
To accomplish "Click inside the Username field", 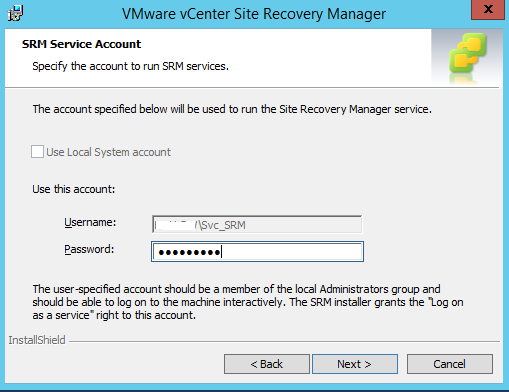I will [x=257, y=225].
